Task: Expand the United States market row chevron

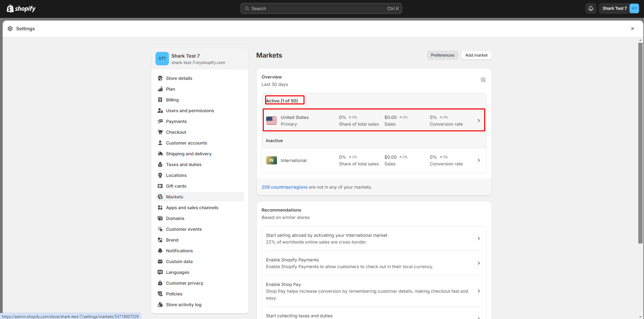Action: (x=478, y=121)
